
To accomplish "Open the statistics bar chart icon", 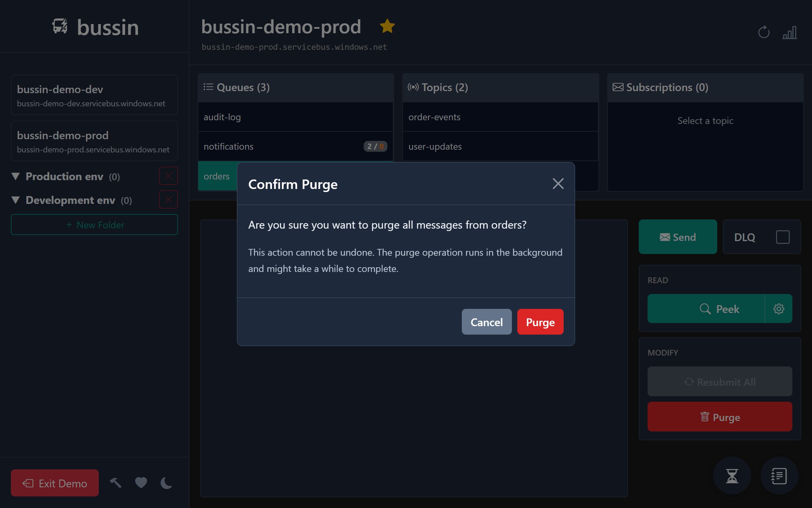I will pos(790,33).
